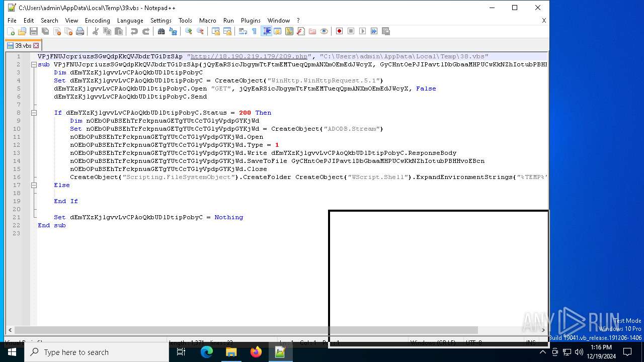Open the Encoding menu
Image resolution: width=644 pixels, height=362 pixels.
click(97, 21)
